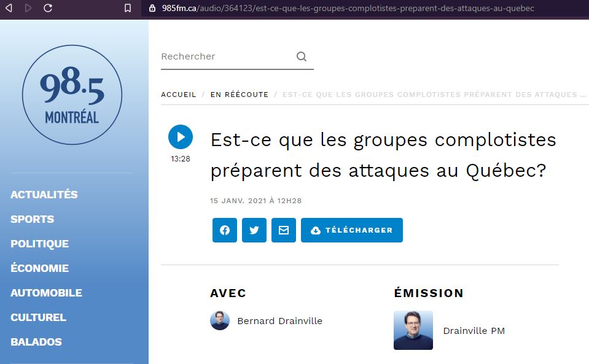Open the Actualités section

tap(44, 195)
